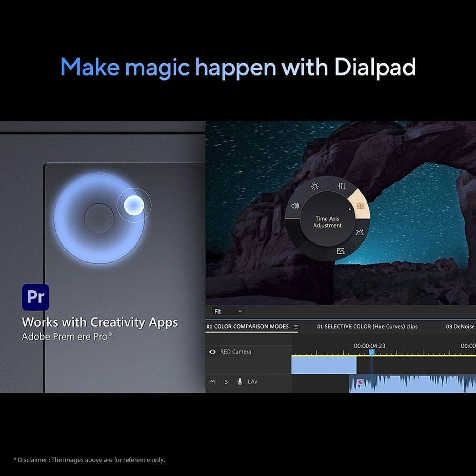This screenshot has height=476, width=476.
Task: Click the mountain peaks icon in the dial
Action: [360, 232]
